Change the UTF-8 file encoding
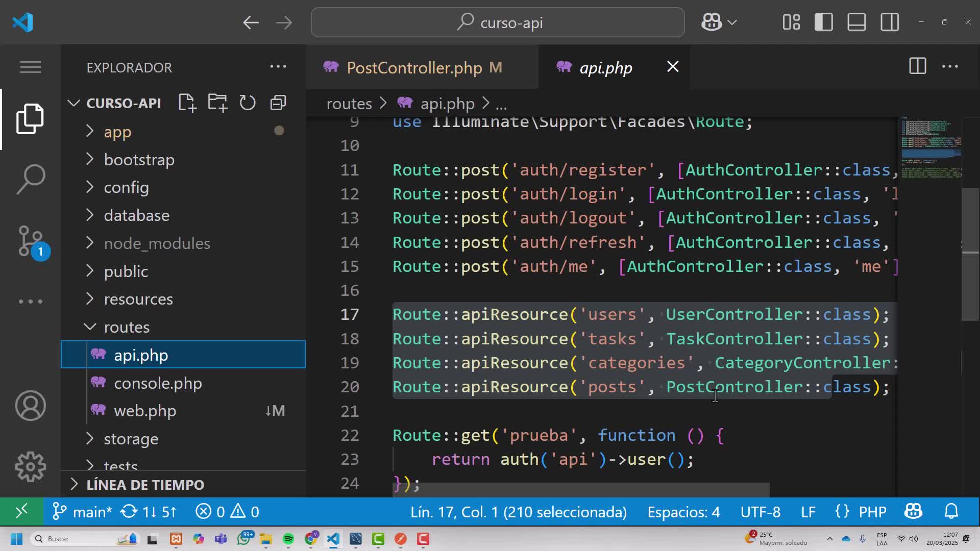 pos(761,512)
